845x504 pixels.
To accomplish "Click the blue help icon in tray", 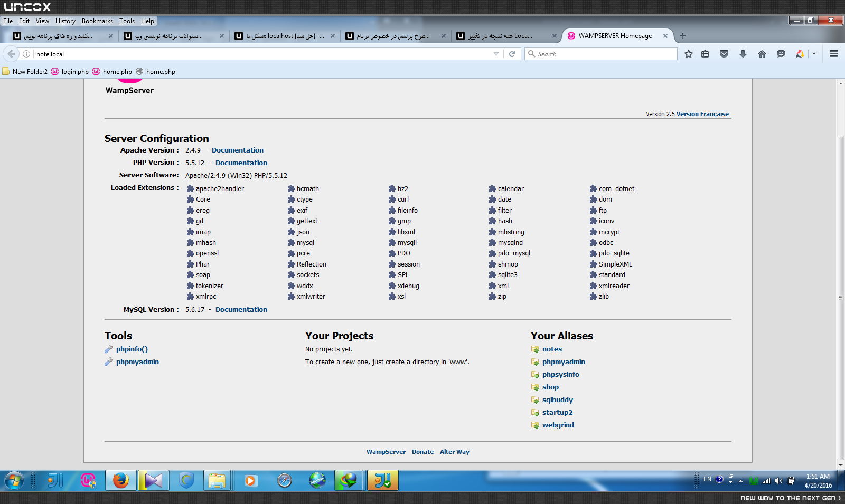I will 719,479.
